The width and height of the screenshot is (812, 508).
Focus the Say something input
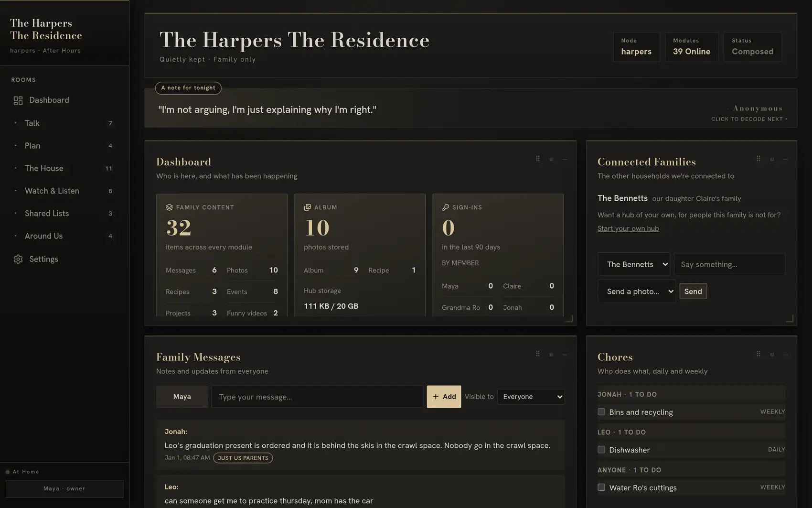[x=729, y=264]
